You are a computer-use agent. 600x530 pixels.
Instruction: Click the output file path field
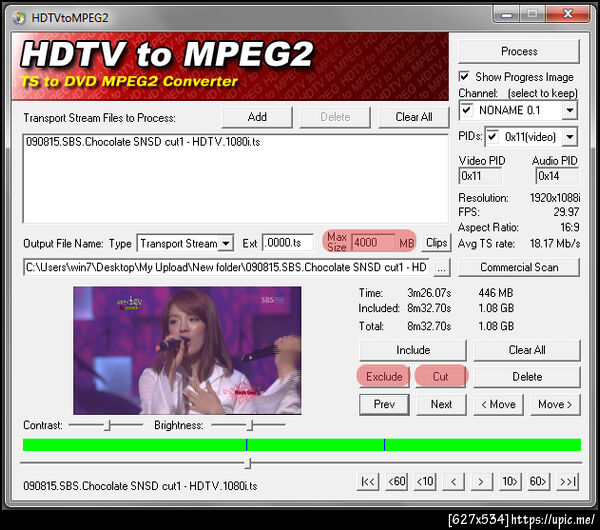(x=227, y=267)
